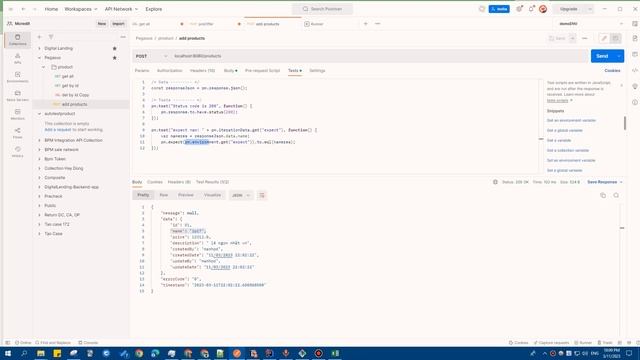The height and width of the screenshot is (360, 640).
Task: Click the edit pencil icon near Save
Action: tap(604, 38)
